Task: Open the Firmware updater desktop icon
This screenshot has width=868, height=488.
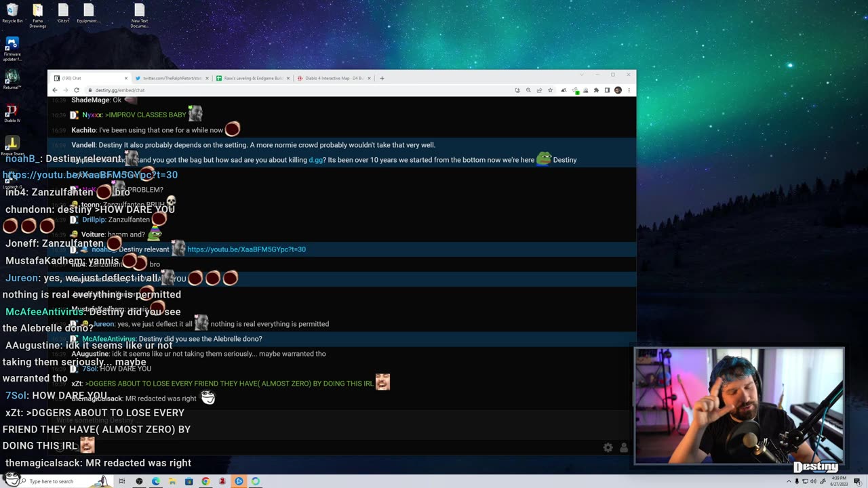Action: pos(12,49)
